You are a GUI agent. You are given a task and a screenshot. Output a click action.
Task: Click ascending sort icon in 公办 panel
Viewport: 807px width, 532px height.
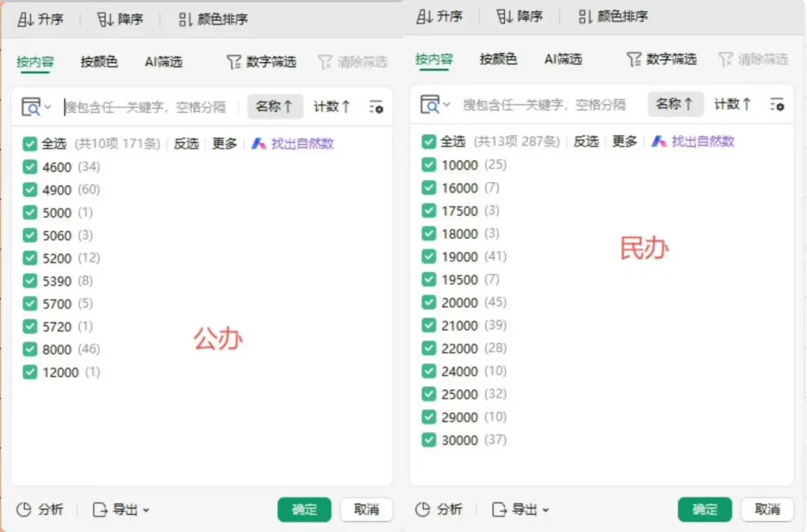point(25,19)
